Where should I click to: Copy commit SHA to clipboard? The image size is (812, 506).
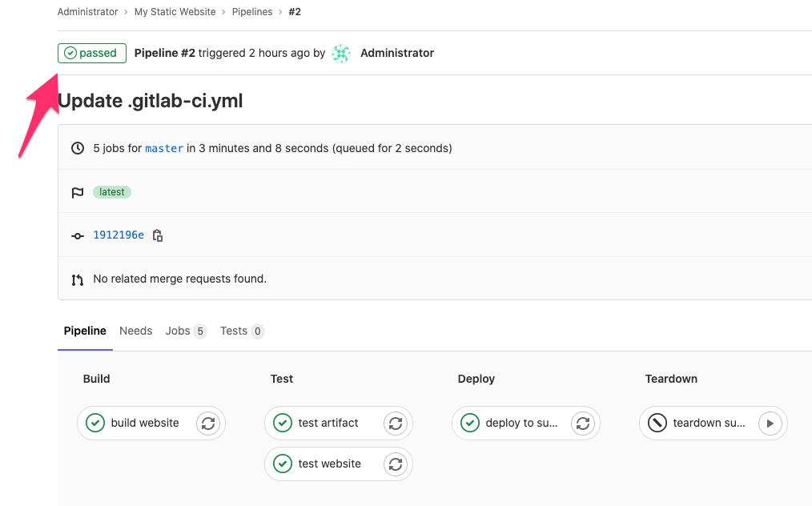click(x=158, y=235)
